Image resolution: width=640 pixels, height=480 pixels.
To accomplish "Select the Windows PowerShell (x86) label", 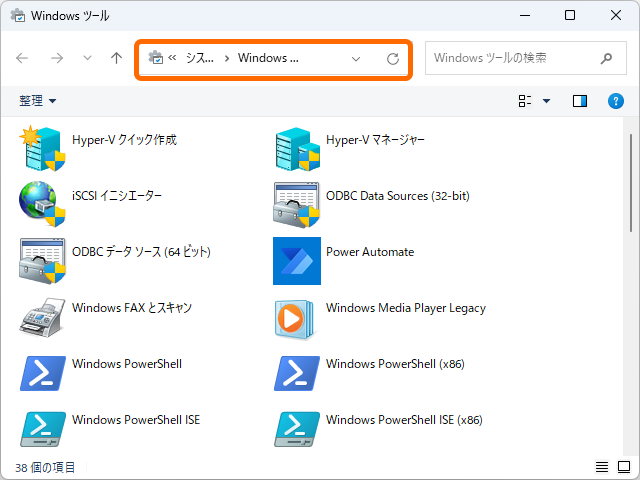I will tap(396, 364).
